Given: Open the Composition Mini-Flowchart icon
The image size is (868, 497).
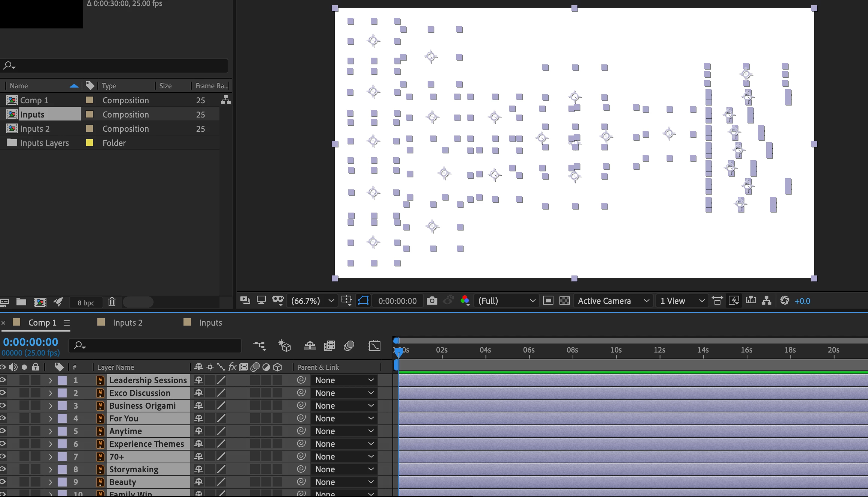Looking at the screenshot, I should (x=259, y=345).
